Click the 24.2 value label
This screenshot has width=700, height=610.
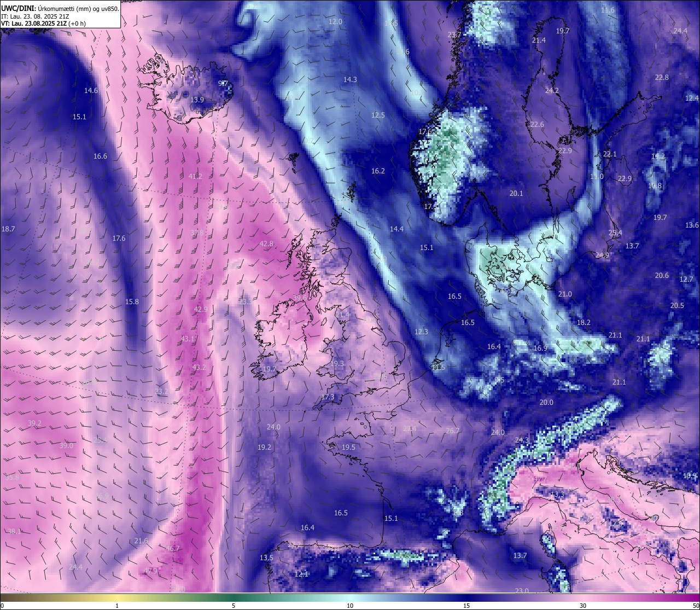552,90
